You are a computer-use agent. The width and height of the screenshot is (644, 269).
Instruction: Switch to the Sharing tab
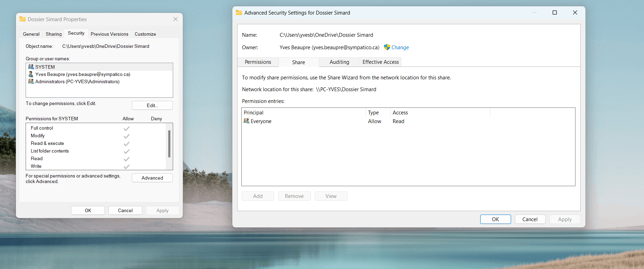(54, 34)
